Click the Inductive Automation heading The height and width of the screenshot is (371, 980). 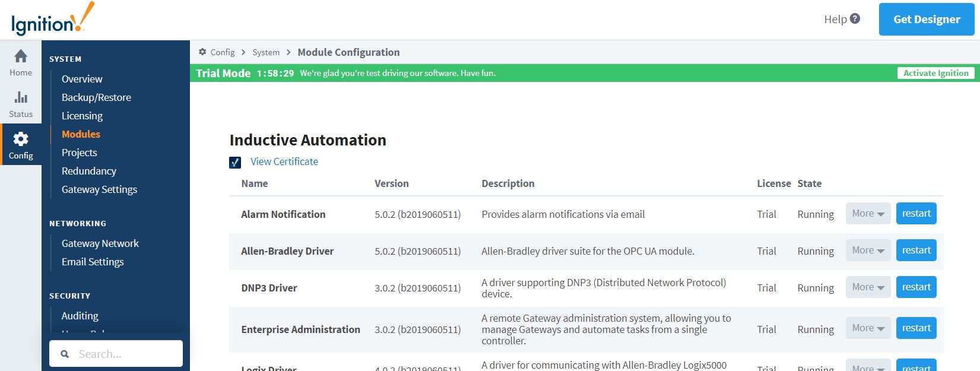307,140
